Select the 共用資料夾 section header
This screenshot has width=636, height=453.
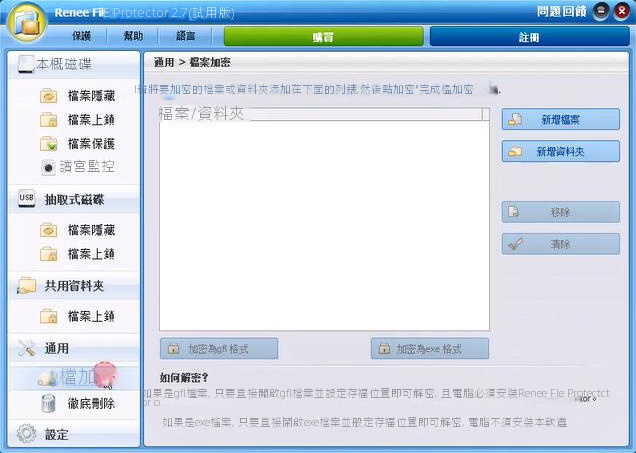[74, 286]
